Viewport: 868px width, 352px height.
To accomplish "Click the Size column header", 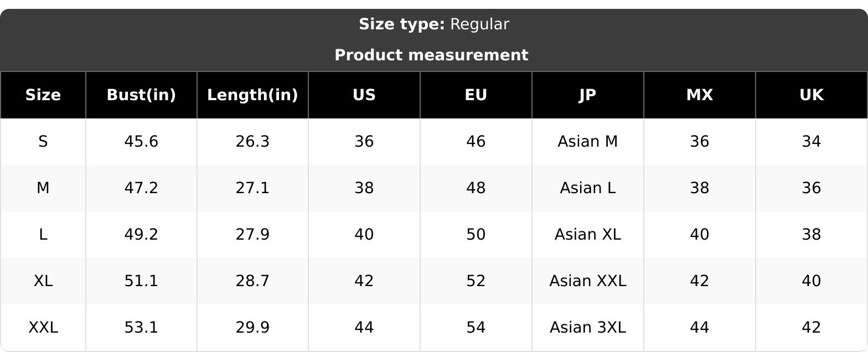I will 43,95.
